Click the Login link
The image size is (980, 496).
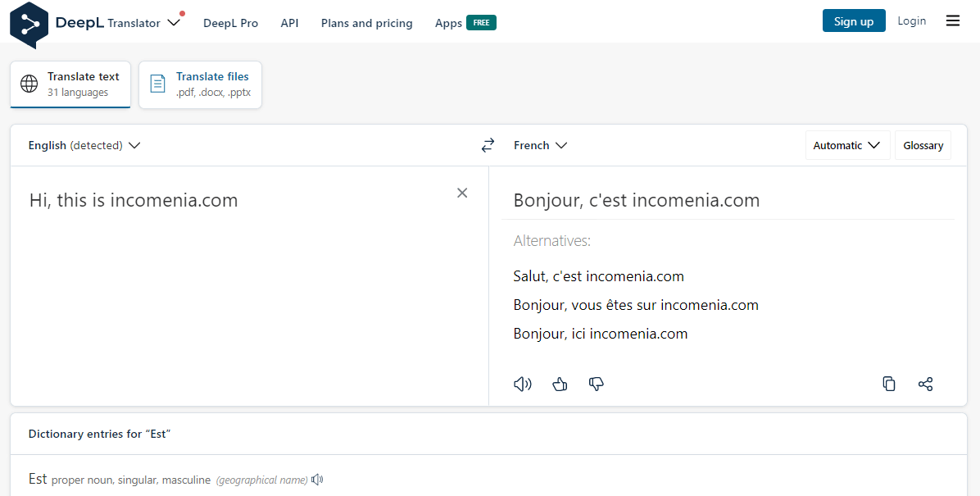coord(912,20)
